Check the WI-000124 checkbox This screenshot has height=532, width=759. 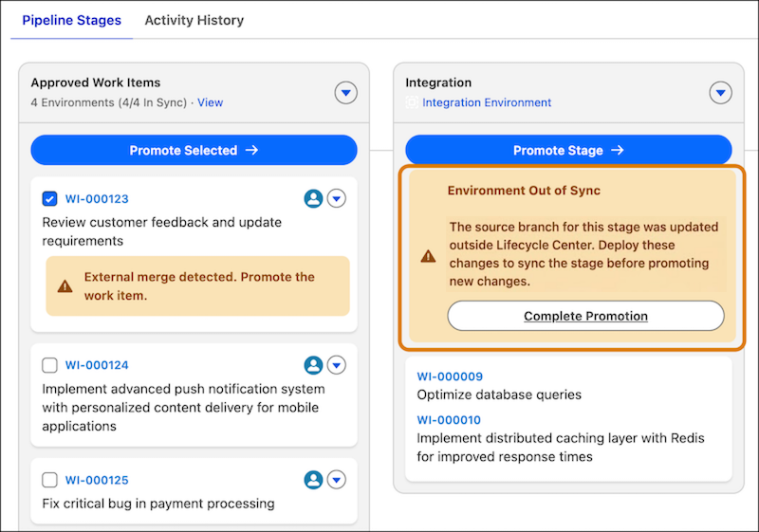49,365
